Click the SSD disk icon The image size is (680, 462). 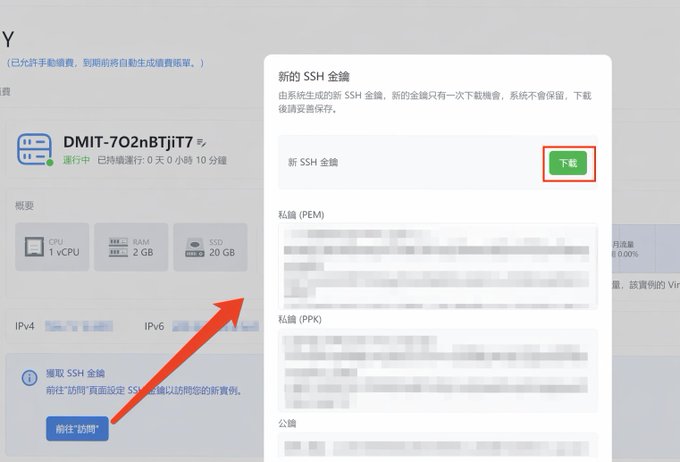point(195,247)
